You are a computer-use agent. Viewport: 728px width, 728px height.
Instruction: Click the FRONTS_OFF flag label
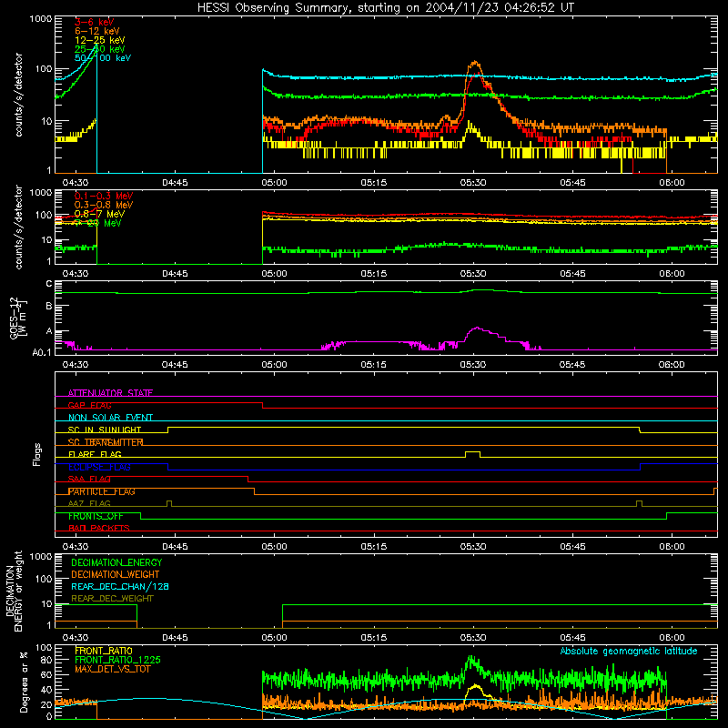click(x=96, y=516)
